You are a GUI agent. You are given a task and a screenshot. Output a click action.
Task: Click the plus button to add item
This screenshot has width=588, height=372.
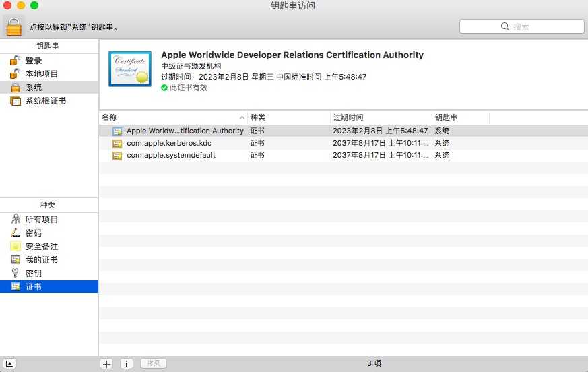pos(107,363)
